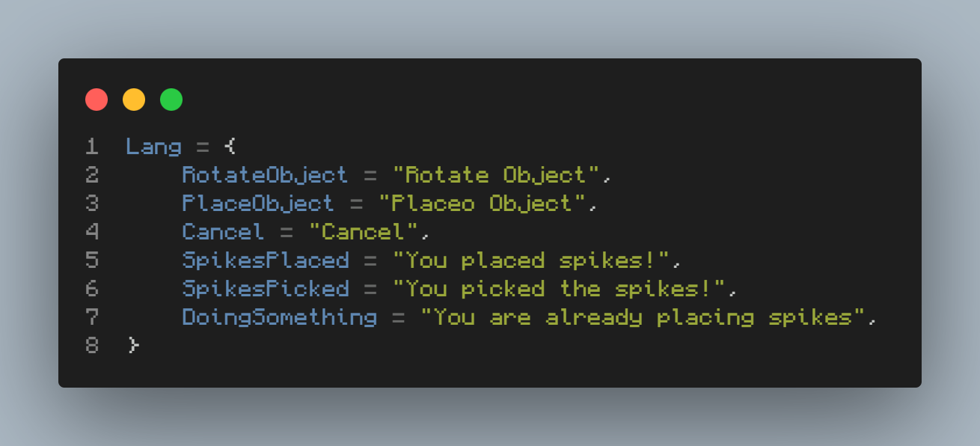This screenshot has width=980, height=446.
Task: Click the SpikesPlaced key
Action: point(265,260)
